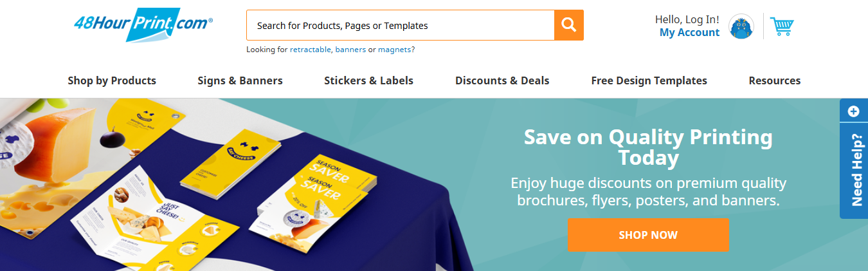Open Shop by Products menu
The image size is (868, 271).
[x=112, y=80]
